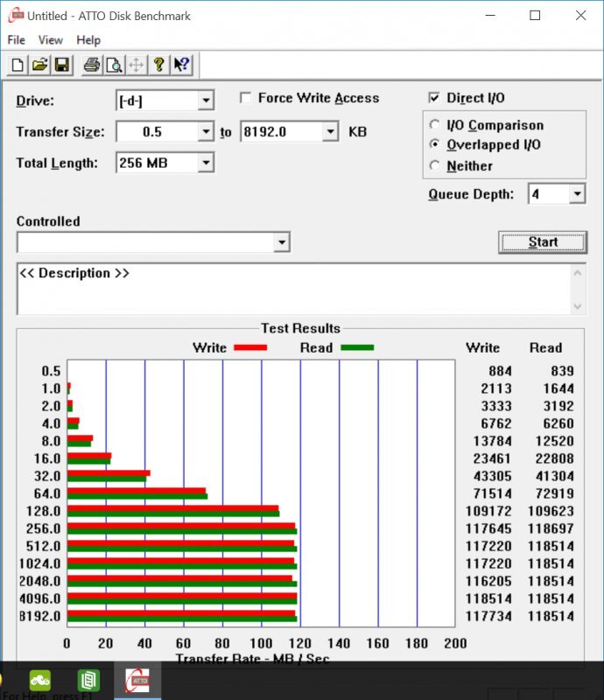Uncheck the Direct I/O checkbox
This screenshot has width=604, height=700.
click(x=435, y=98)
